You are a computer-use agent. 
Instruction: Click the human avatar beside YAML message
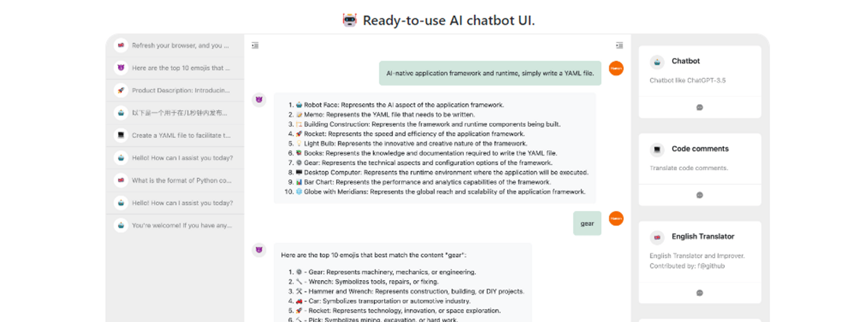tap(616, 68)
